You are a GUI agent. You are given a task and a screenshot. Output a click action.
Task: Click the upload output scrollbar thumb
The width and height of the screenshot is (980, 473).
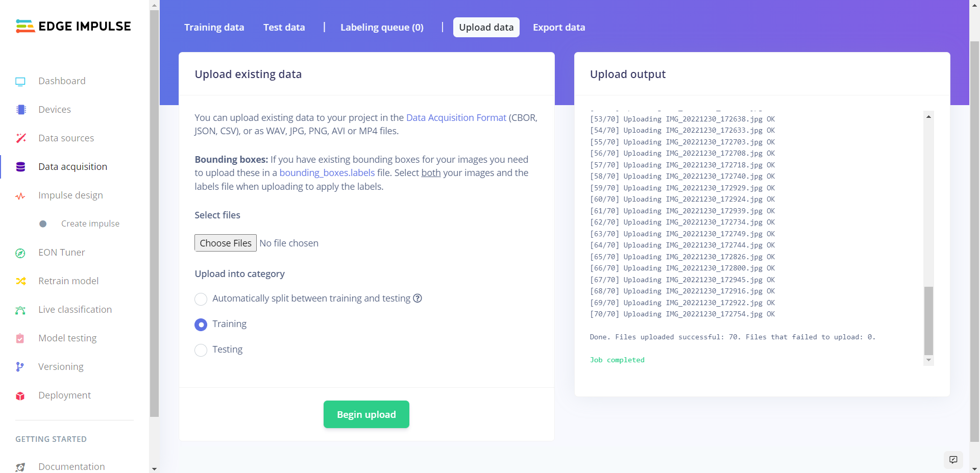point(929,320)
